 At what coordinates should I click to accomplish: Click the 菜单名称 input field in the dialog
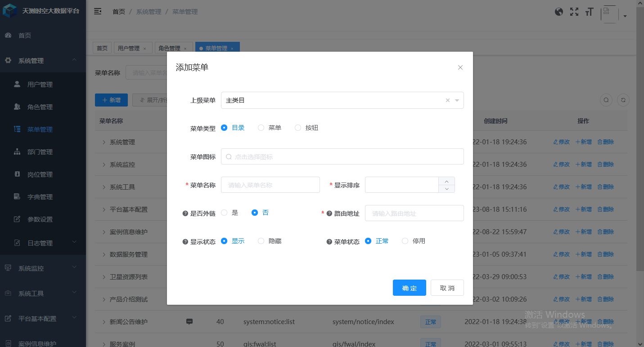click(270, 185)
